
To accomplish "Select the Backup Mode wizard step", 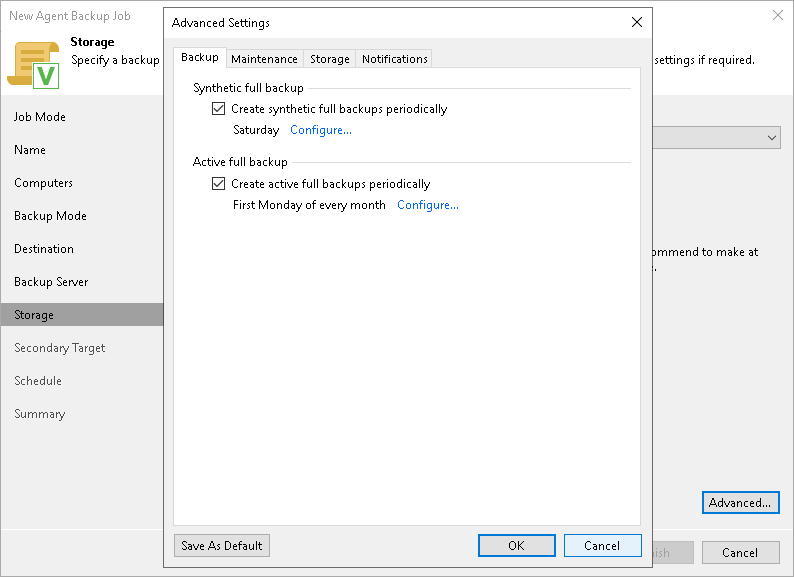I will click(50, 216).
